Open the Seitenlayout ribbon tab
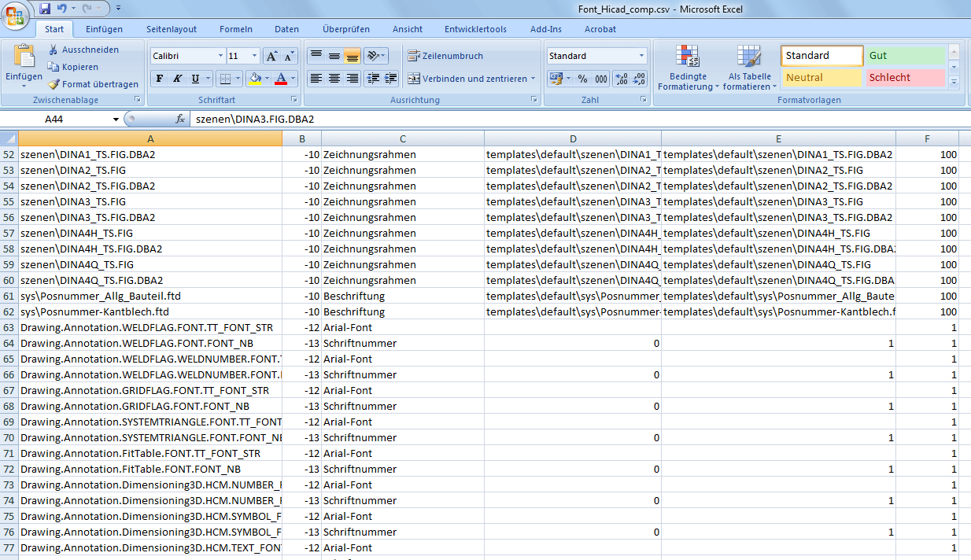 (172, 29)
